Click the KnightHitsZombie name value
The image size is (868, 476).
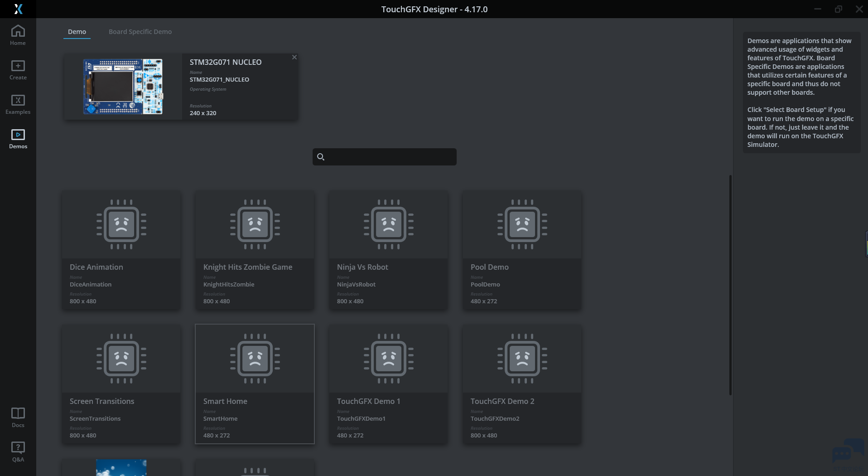[x=229, y=284]
